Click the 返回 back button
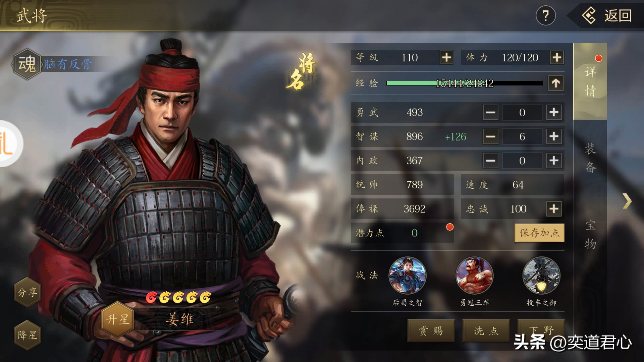The width and height of the screenshot is (644, 362). (607, 15)
